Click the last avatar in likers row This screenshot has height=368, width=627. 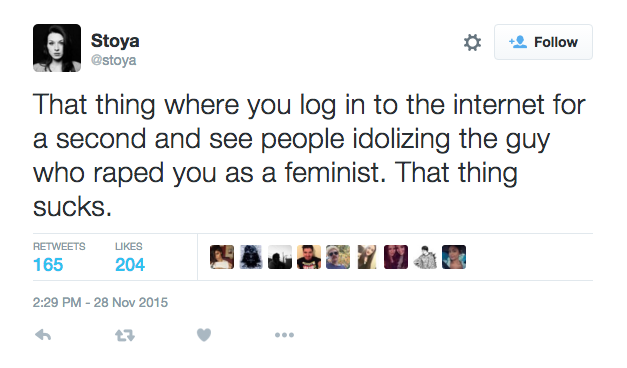coord(454,257)
